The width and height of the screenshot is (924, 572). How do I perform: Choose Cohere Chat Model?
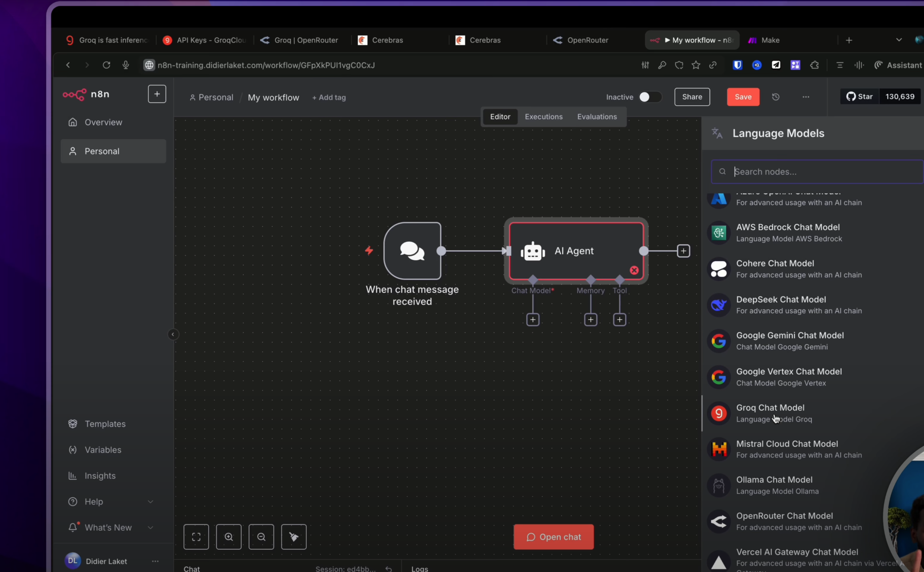[815, 269]
